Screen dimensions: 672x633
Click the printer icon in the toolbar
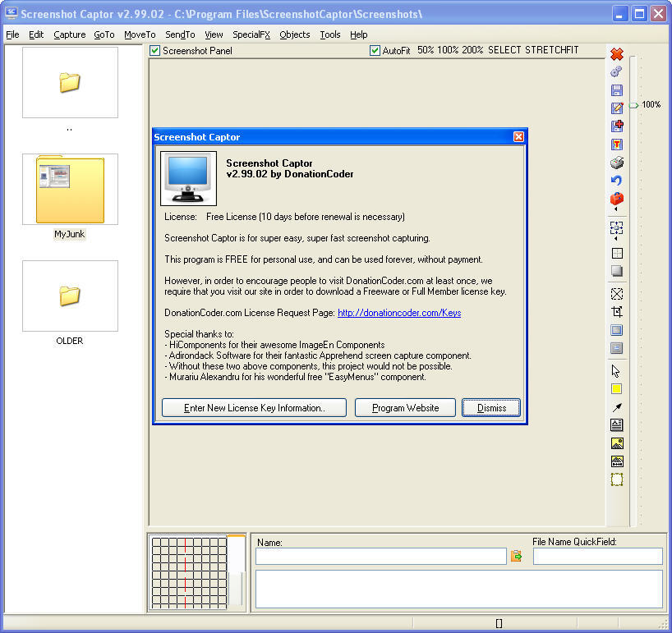point(617,163)
